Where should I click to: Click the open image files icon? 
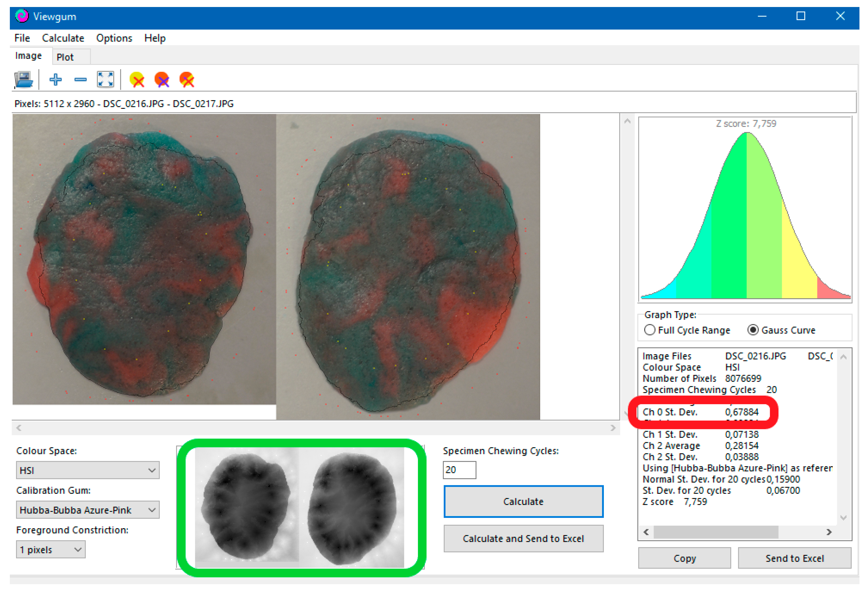[24, 80]
